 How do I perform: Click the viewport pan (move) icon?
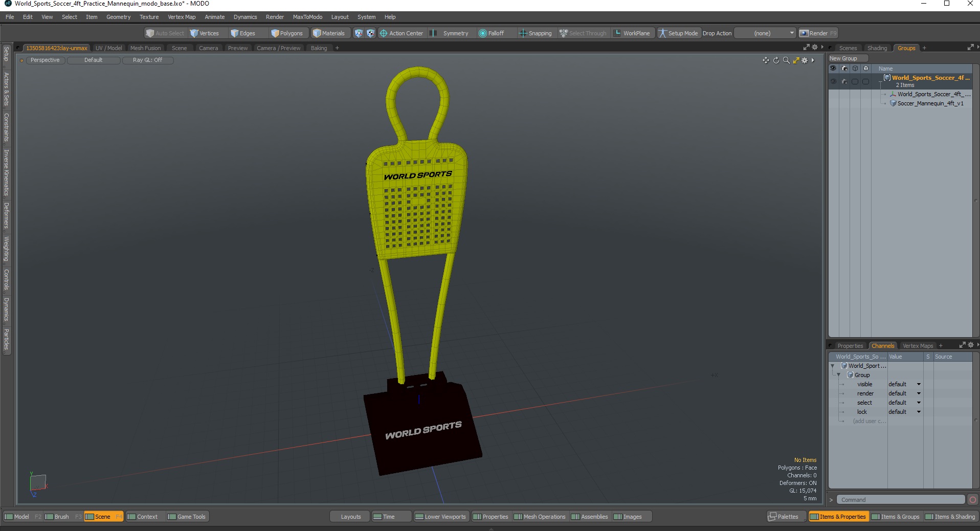coord(766,60)
